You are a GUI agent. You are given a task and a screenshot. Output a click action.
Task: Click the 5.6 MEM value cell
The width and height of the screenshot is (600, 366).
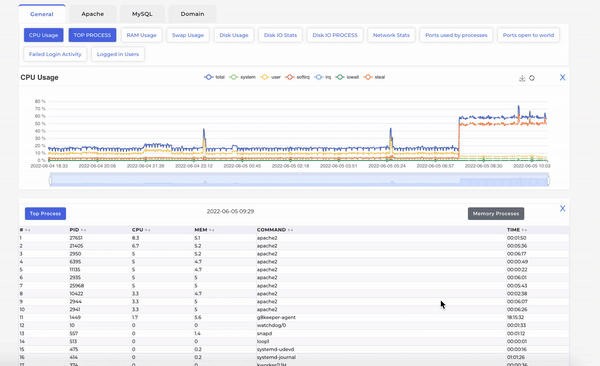tap(197, 317)
